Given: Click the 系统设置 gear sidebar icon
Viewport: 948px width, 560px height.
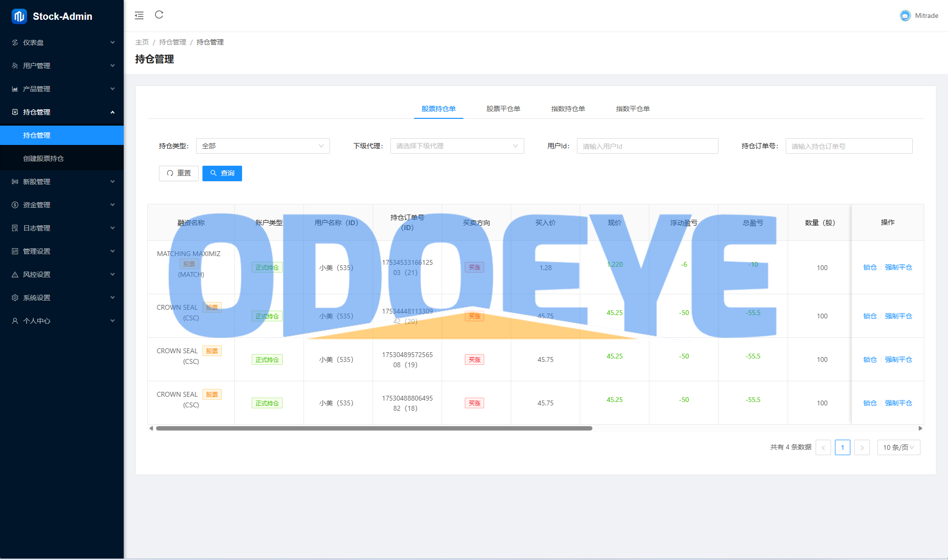Looking at the screenshot, I should [x=15, y=298].
